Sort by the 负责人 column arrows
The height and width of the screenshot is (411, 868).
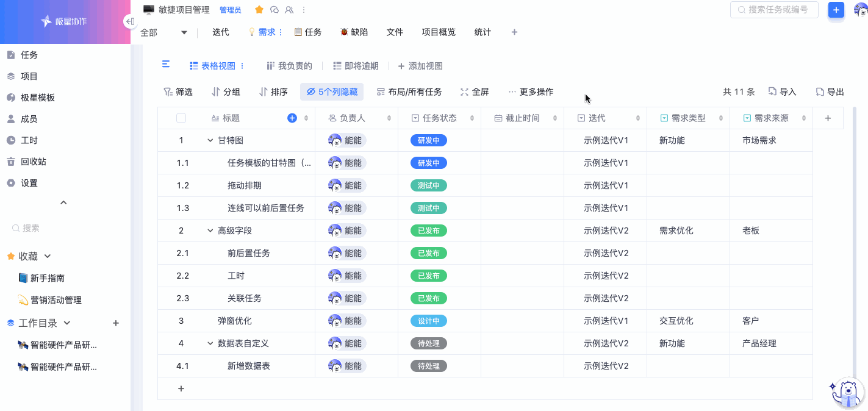(x=389, y=118)
